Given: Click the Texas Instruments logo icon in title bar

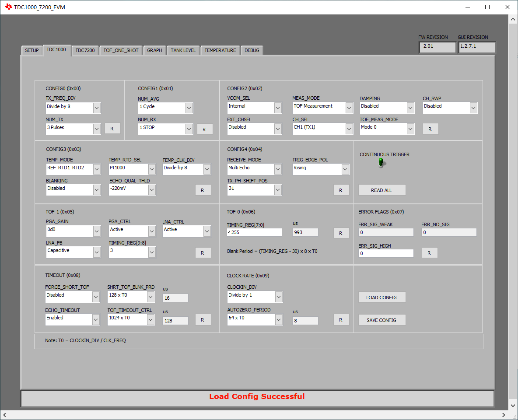Looking at the screenshot, I should click(8, 7).
